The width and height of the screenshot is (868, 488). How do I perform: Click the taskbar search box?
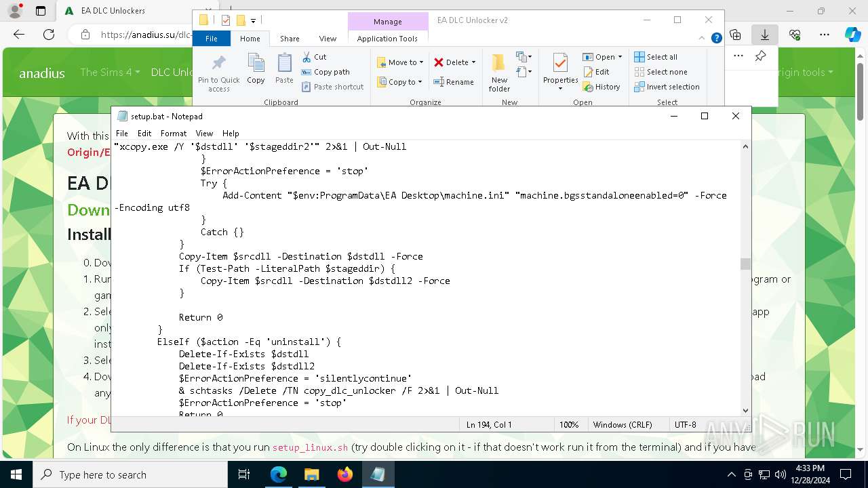coord(130,474)
